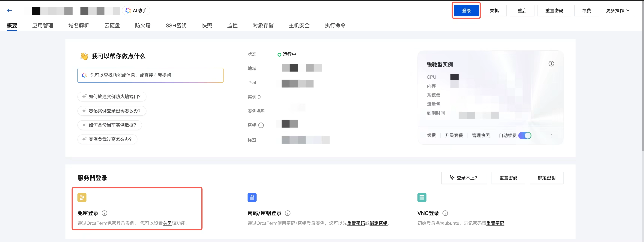Toggle the 自动续费 switch

click(525, 135)
